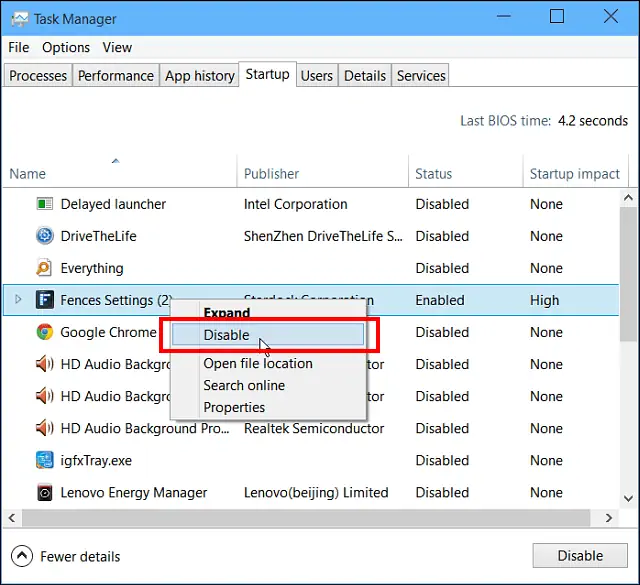
Task: Switch to the Processes tab
Action: coord(38,76)
